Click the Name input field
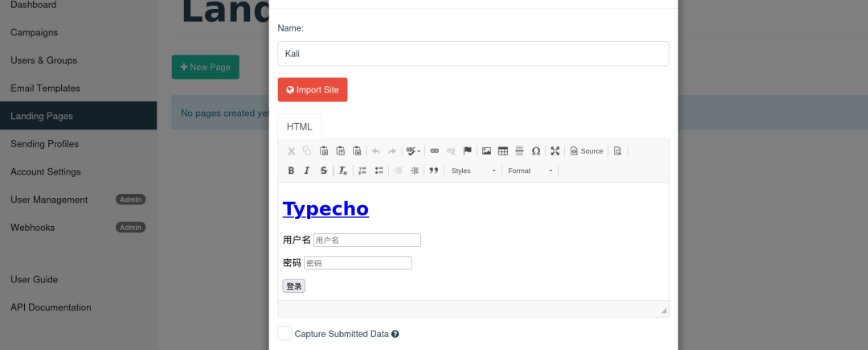Viewport: 868px width, 350px height. click(473, 54)
